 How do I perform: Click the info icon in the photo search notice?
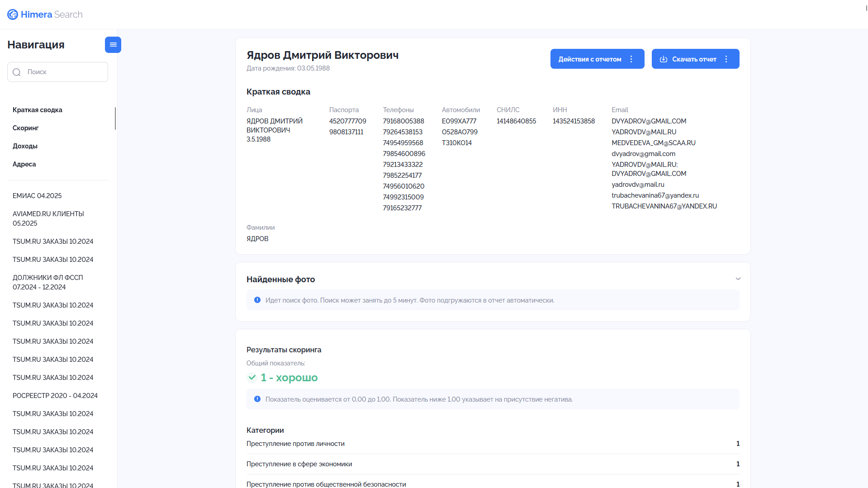(x=257, y=300)
